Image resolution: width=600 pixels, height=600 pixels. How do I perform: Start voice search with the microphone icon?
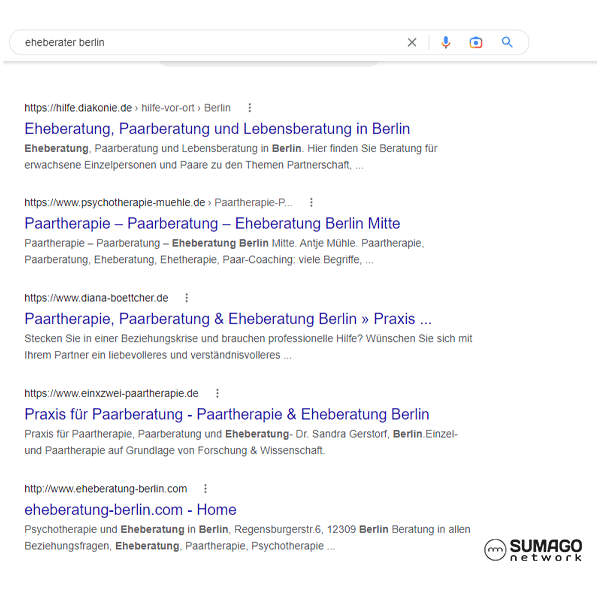click(x=445, y=42)
